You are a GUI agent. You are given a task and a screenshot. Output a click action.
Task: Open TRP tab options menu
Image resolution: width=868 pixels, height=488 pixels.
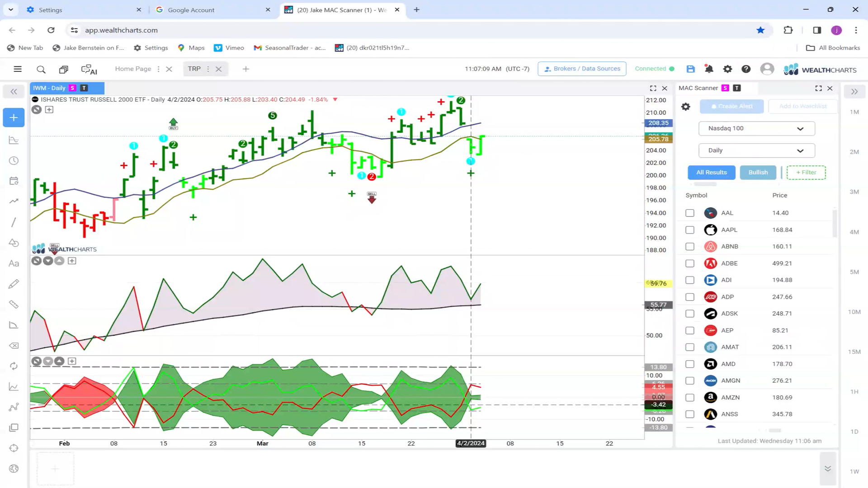208,69
